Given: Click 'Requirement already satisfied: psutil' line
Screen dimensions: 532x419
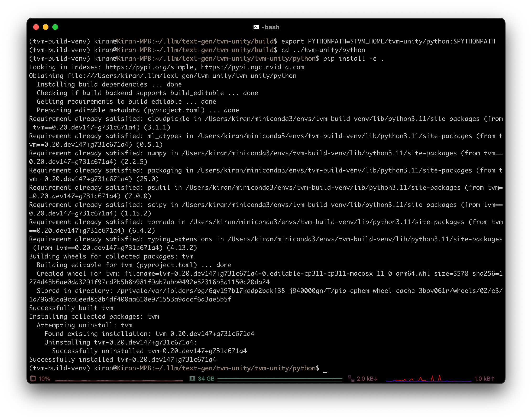Looking at the screenshot, I should [266, 188].
